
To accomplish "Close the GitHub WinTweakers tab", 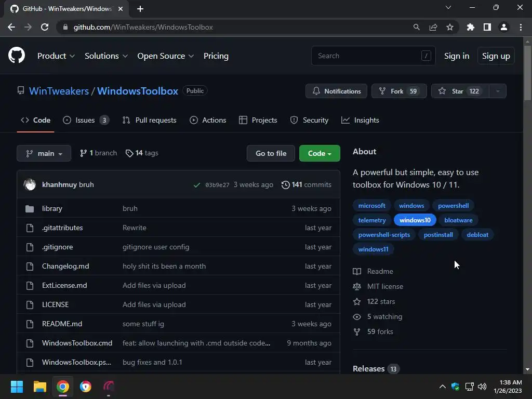I will tap(121, 9).
